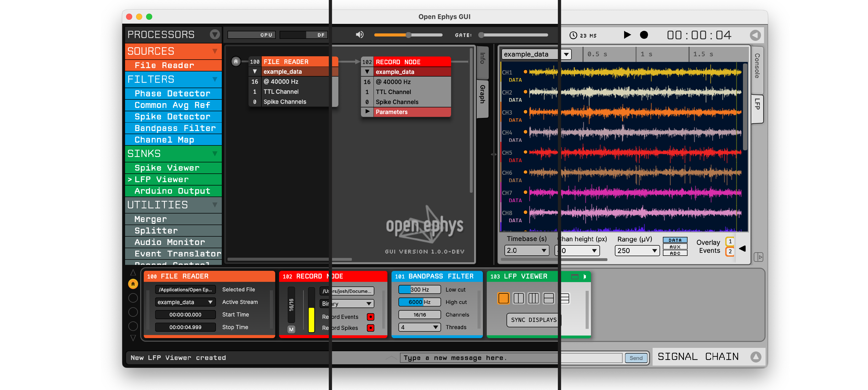Toggle overlay event channel 2

[730, 252]
